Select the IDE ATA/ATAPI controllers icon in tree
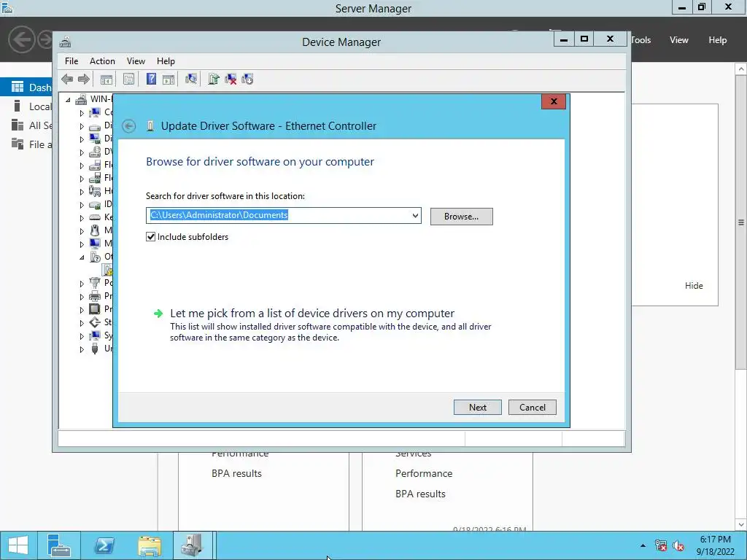The width and height of the screenshot is (747, 560). click(95, 204)
